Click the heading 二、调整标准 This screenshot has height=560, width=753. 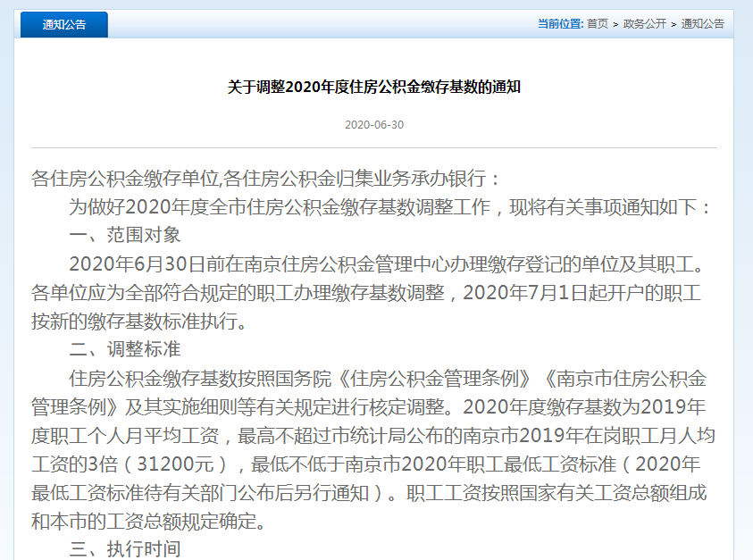tap(125, 348)
